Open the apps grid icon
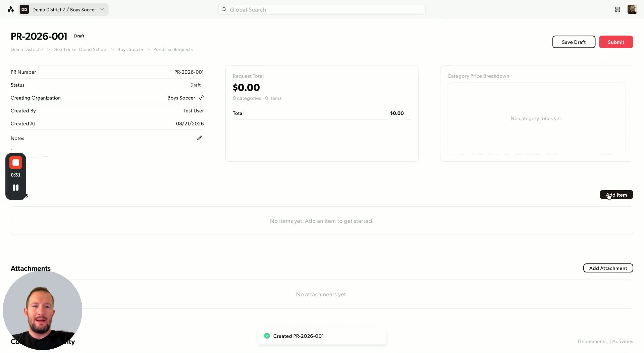Image resolution: width=644 pixels, height=353 pixels. [618, 9]
